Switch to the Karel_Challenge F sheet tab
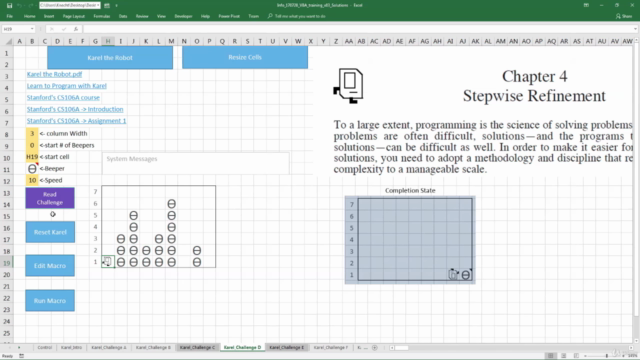The image size is (640, 360). (x=331, y=347)
